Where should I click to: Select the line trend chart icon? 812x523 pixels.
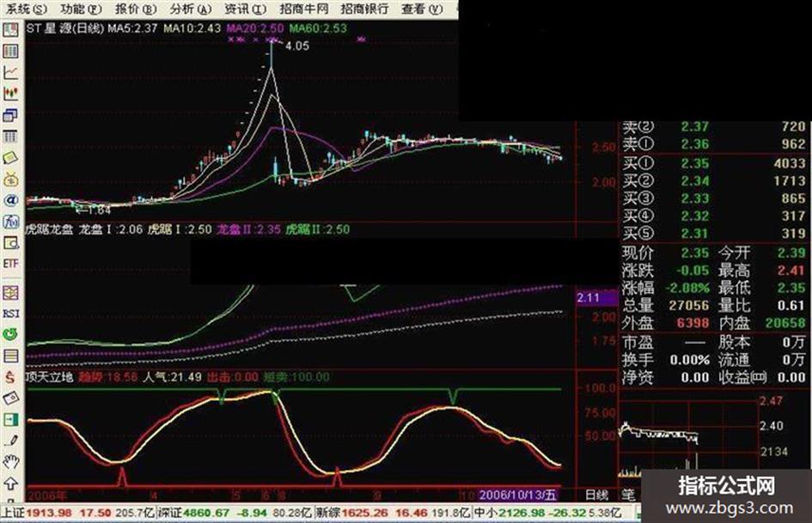click(11, 72)
